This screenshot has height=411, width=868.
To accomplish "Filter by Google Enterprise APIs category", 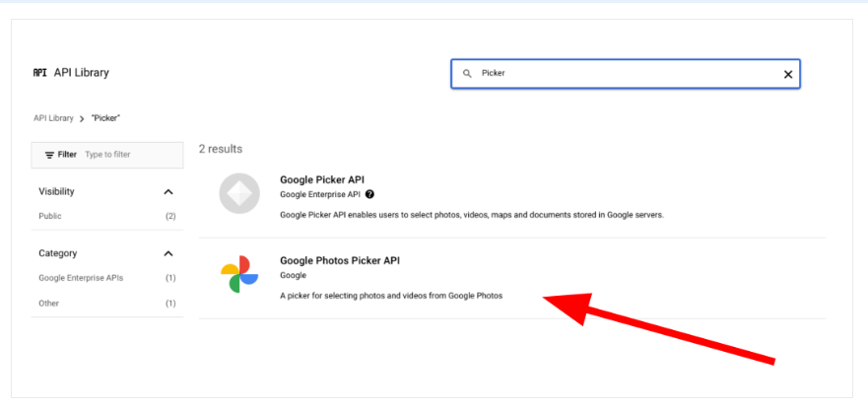I will coord(81,278).
